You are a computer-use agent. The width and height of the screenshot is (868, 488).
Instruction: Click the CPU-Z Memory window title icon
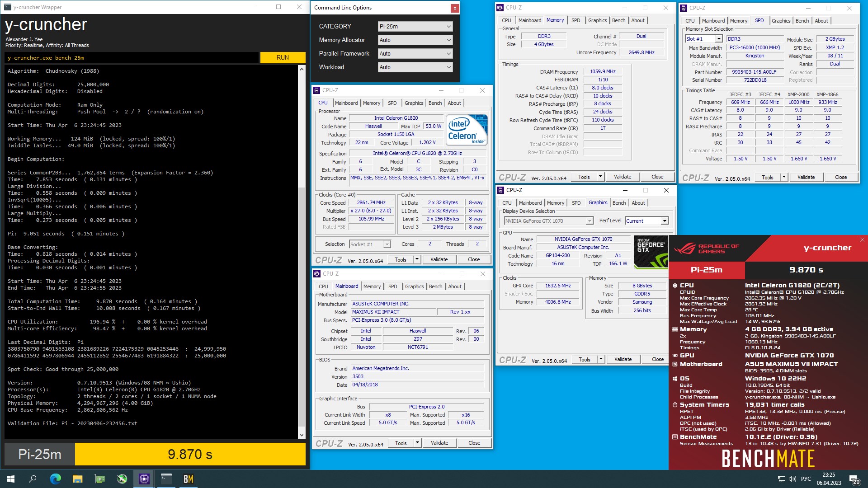click(x=500, y=7)
